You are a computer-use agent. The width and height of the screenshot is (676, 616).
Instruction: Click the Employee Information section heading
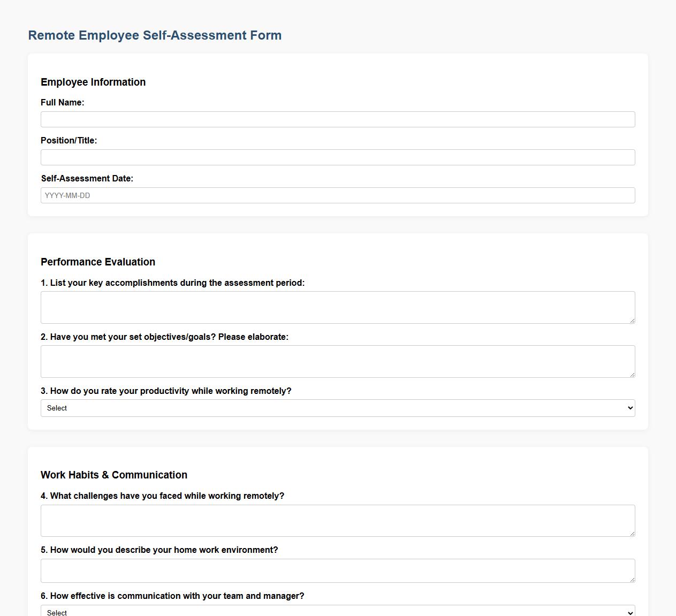(x=93, y=82)
